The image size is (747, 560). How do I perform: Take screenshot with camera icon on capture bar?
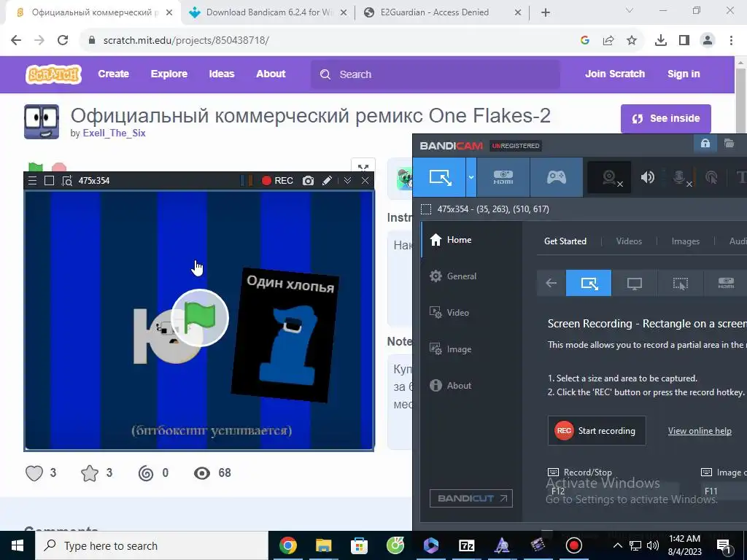click(309, 181)
